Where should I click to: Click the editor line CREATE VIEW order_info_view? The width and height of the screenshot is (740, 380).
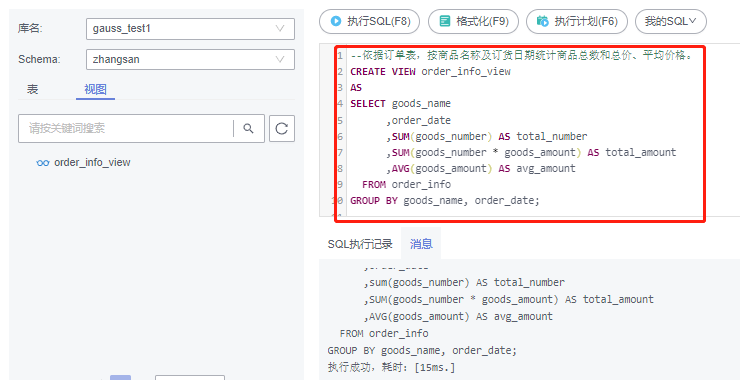pyautogui.click(x=430, y=72)
